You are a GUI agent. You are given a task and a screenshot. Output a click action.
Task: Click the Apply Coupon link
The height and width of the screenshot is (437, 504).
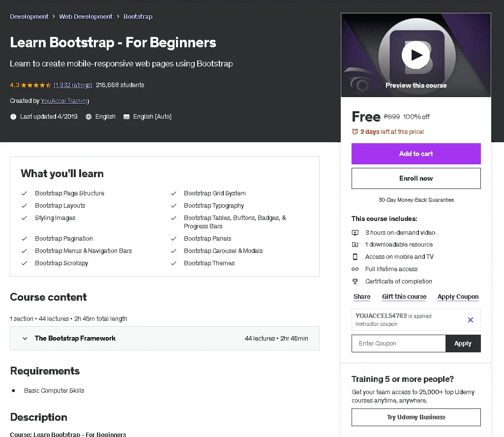point(458,297)
